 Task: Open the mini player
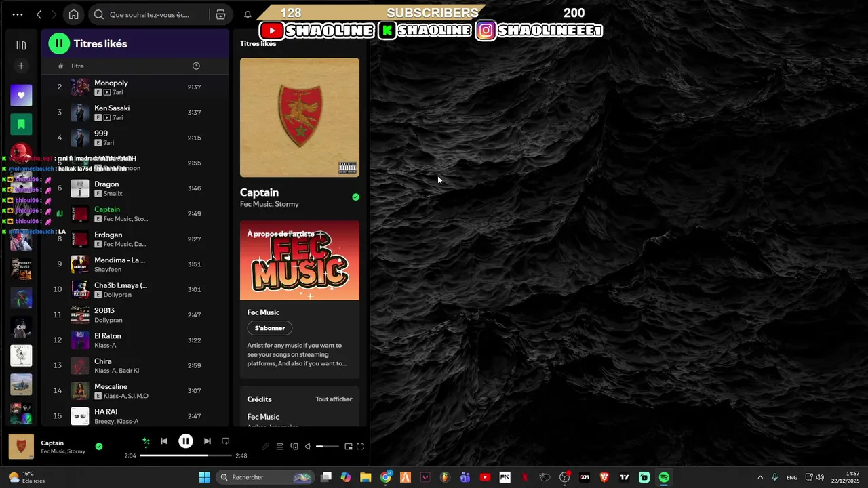(349, 447)
